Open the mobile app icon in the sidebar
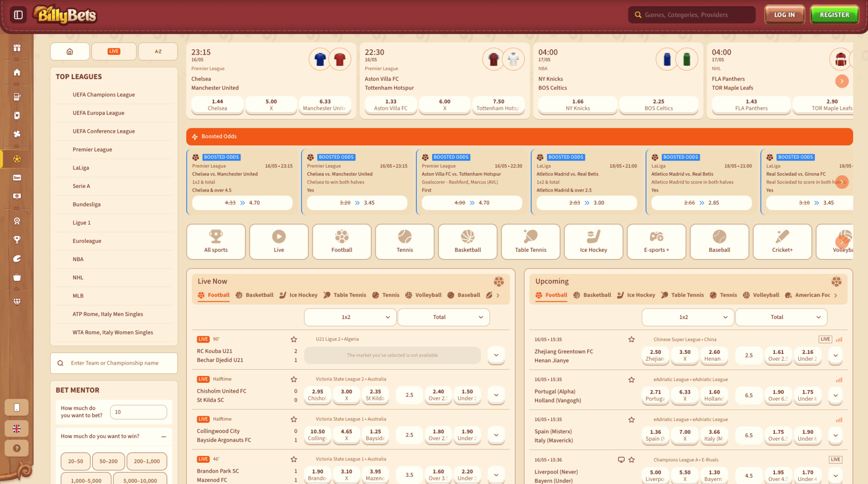 click(x=17, y=408)
